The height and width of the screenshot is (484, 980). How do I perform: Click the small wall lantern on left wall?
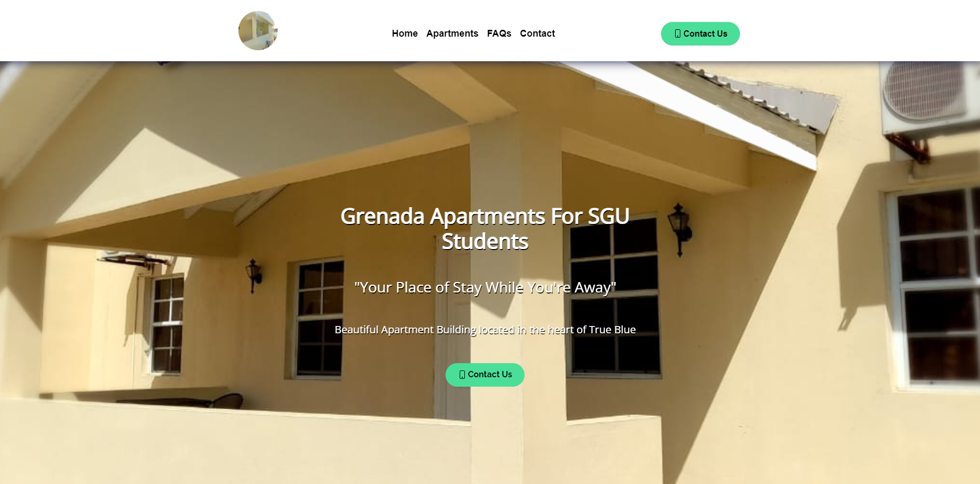tap(254, 275)
